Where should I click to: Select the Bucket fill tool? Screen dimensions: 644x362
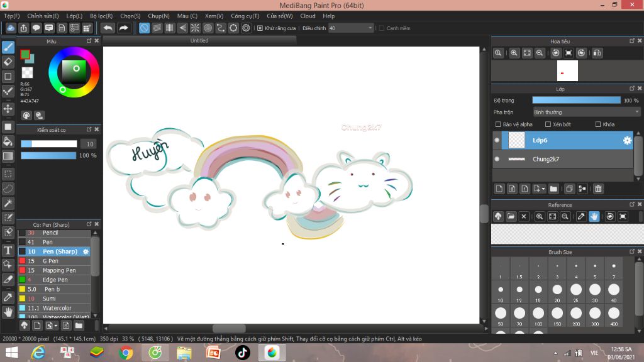click(8, 141)
